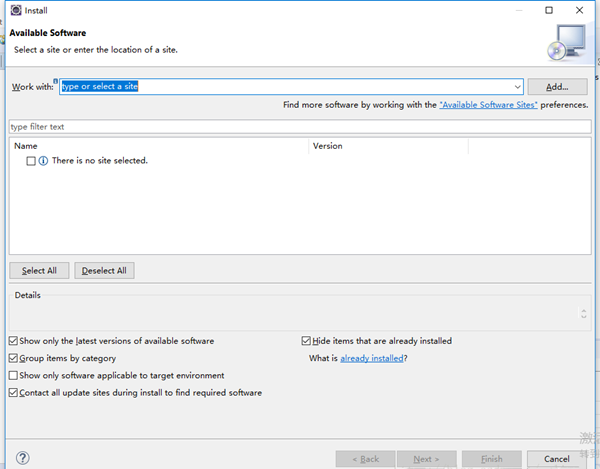Toggle 'Show only the latest versions' checkbox
Viewport: 600px width, 469px height.
[x=13, y=341]
